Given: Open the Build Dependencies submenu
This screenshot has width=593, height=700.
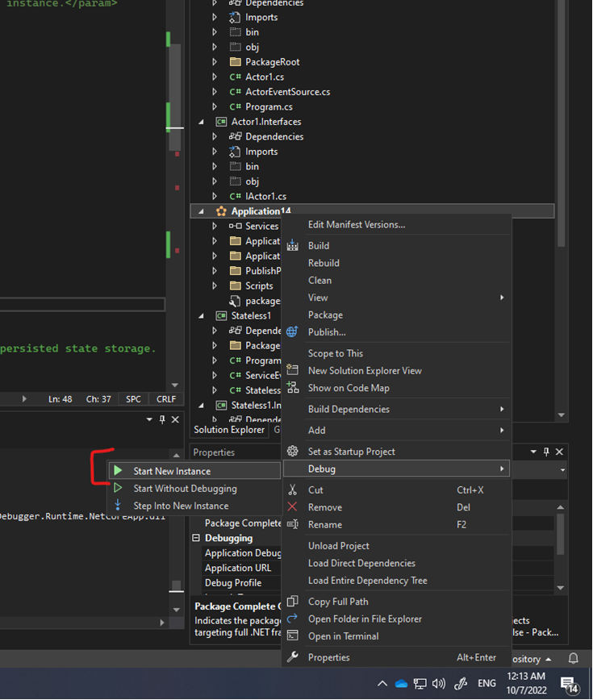Looking at the screenshot, I should click(x=396, y=409).
